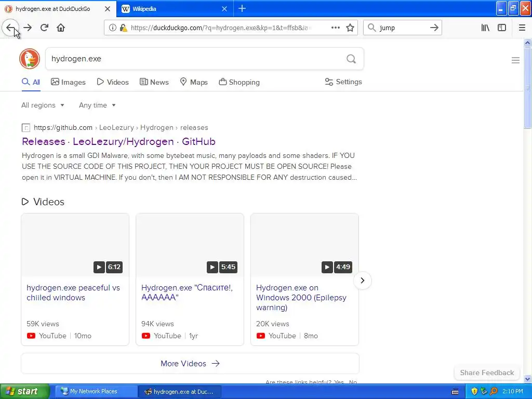Close the Wikipedia tab

point(224,9)
